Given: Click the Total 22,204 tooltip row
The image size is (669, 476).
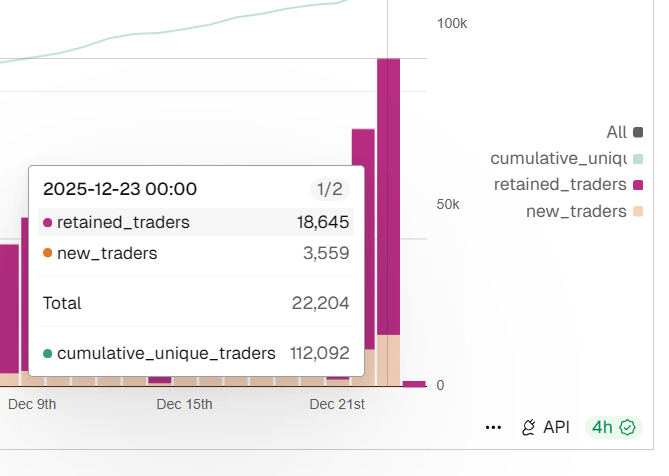Looking at the screenshot, I should (196, 303).
